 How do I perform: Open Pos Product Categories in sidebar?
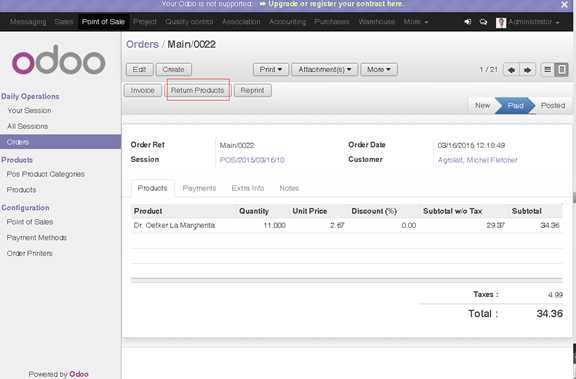tap(46, 174)
